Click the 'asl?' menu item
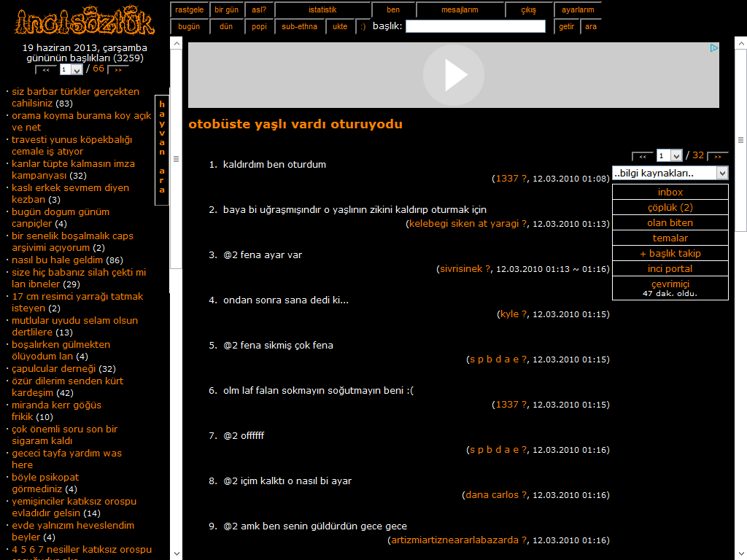 point(259,9)
